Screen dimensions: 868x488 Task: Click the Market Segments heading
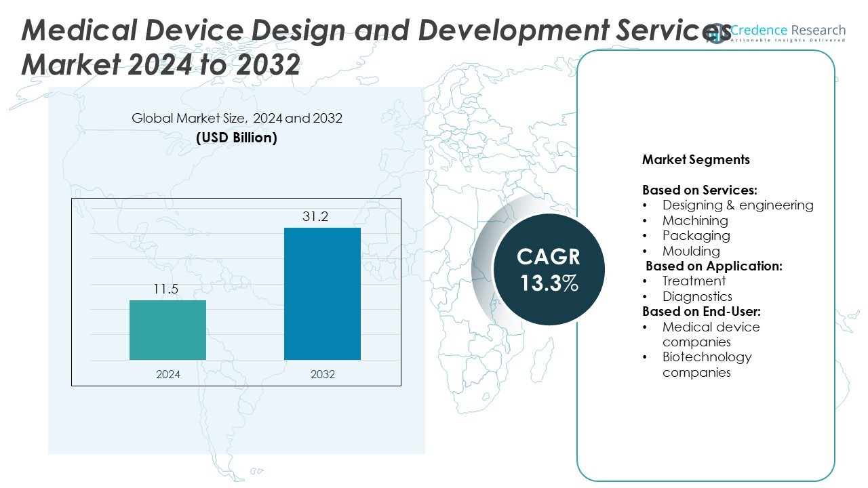pyautogui.click(x=696, y=160)
